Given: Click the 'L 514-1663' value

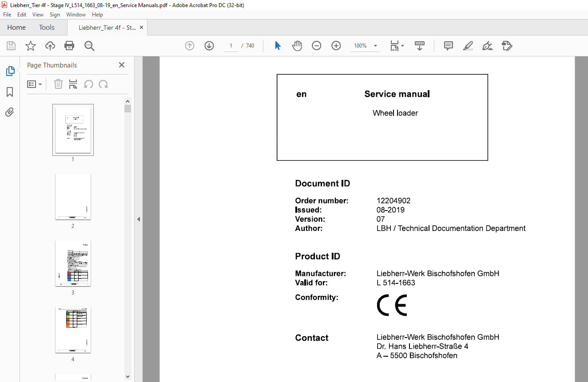Looking at the screenshot, I should (396, 283).
